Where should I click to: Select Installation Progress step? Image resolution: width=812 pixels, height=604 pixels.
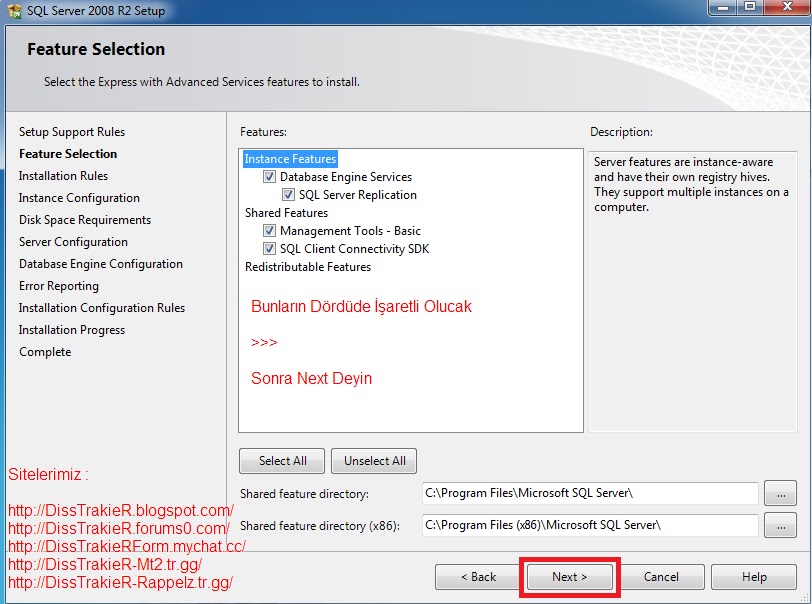click(72, 330)
